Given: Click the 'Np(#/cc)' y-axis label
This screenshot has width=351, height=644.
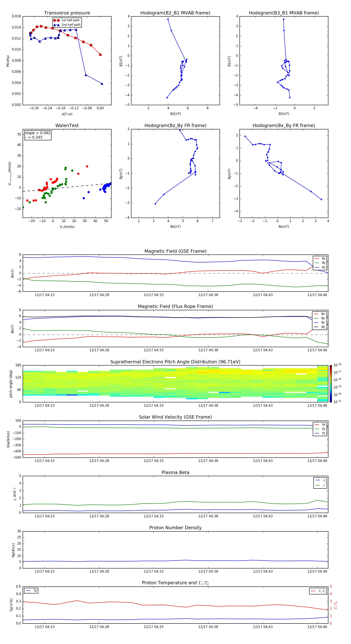Looking at the screenshot, I should tap(13, 550).
